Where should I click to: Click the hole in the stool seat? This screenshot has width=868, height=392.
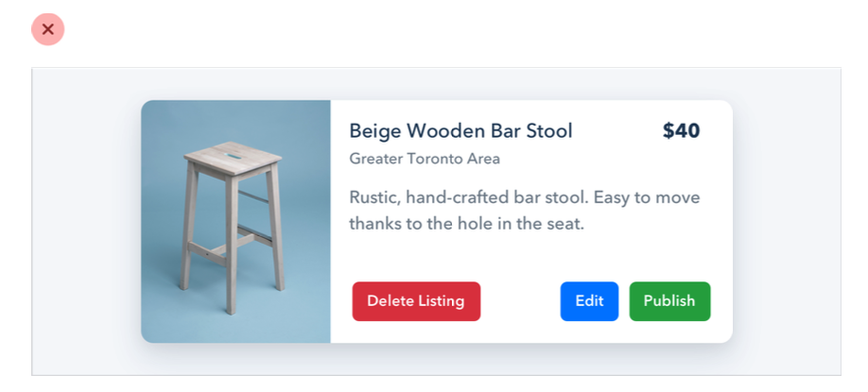click(x=234, y=151)
